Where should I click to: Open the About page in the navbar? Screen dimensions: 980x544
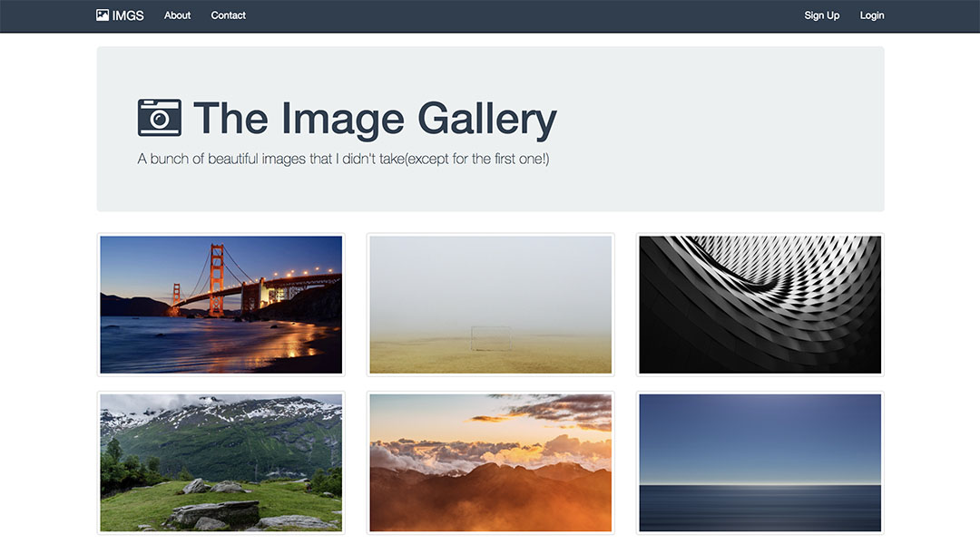point(177,15)
